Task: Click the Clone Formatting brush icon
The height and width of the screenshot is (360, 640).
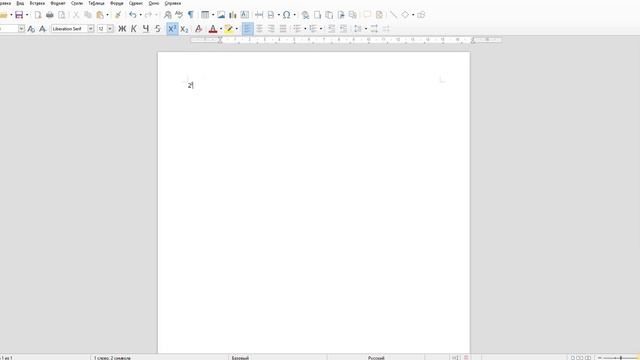Action: click(x=118, y=15)
